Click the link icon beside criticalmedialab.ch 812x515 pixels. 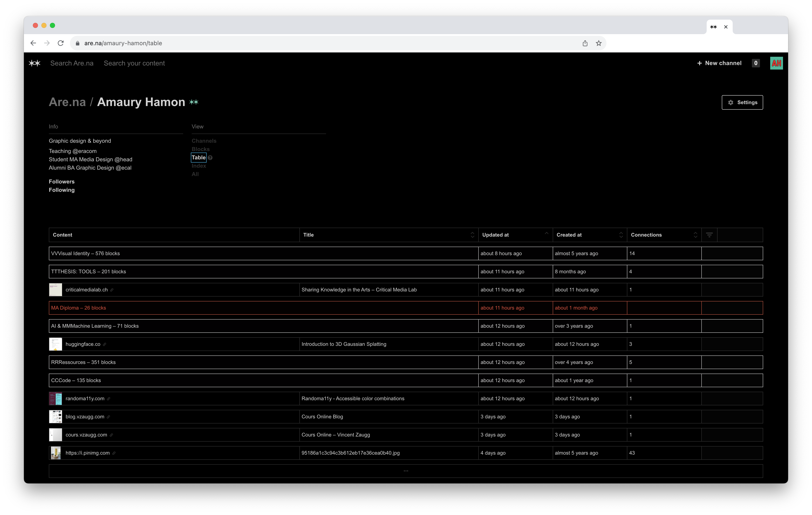tap(112, 290)
